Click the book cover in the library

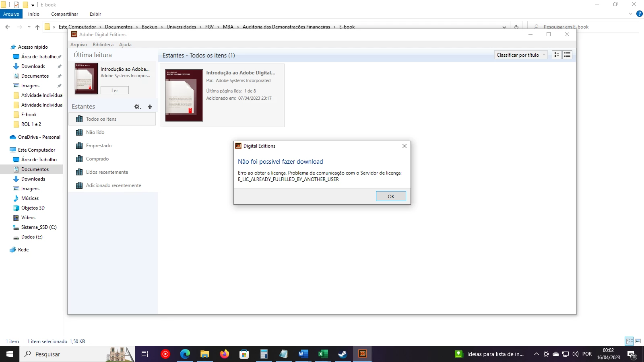pos(184,95)
